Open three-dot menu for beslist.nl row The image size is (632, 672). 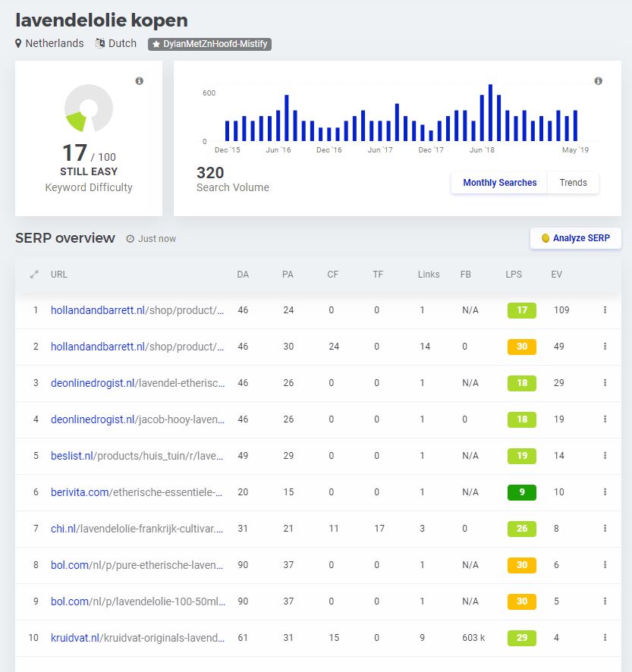tap(605, 456)
